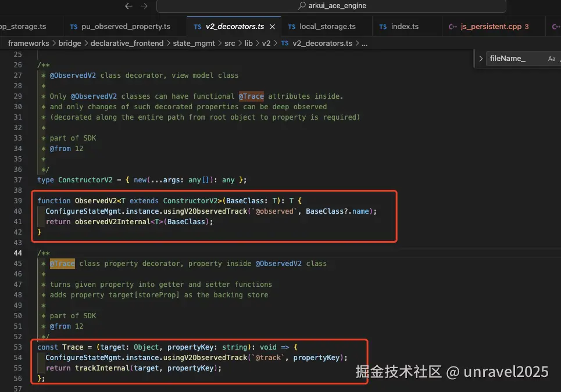Click TS icon on pu_observed_property.ts tab
The height and width of the screenshot is (392, 561).
tap(74, 27)
